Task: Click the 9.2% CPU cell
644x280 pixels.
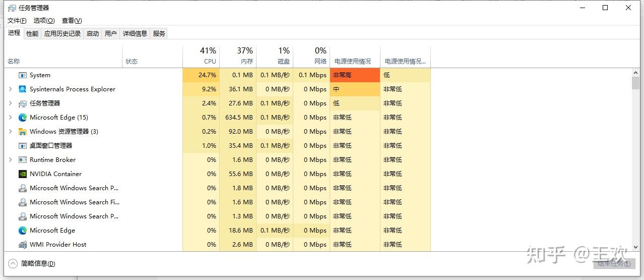Action: (x=201, y=89)
